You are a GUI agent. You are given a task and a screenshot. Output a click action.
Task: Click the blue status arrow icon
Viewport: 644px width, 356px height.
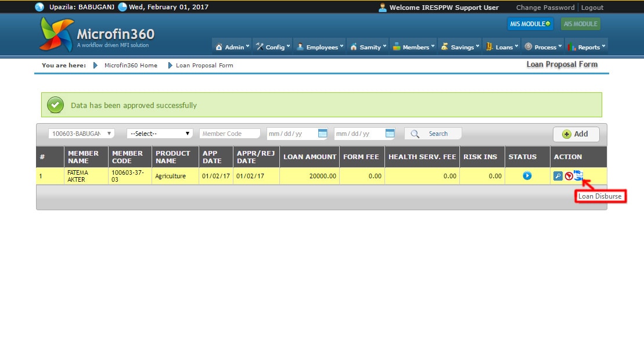coord(527,175)
